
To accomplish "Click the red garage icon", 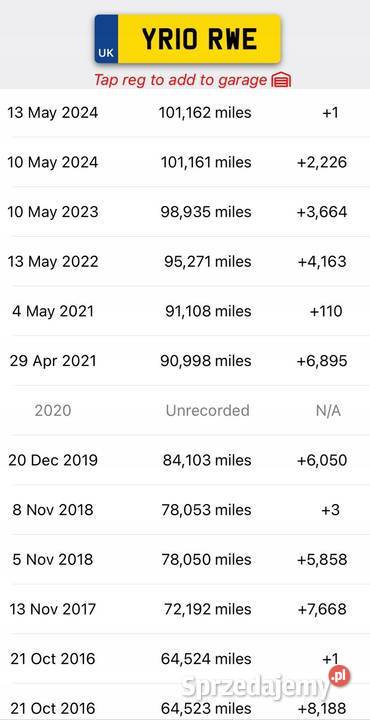I will point(281,81).
